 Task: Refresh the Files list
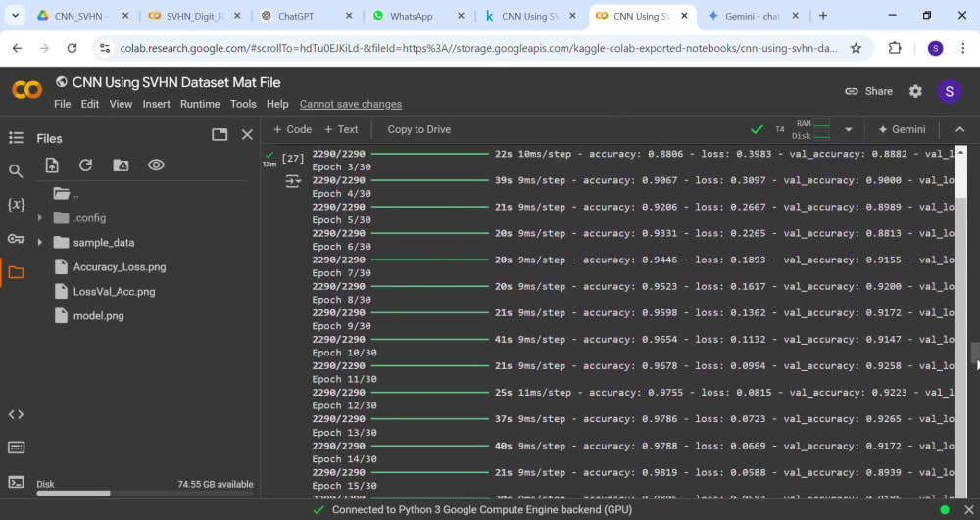pyautogui.click(x=85, y=165)
